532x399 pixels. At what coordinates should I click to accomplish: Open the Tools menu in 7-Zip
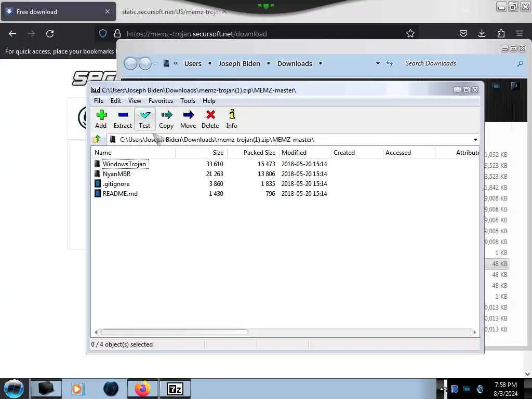(x=188, y=101)
